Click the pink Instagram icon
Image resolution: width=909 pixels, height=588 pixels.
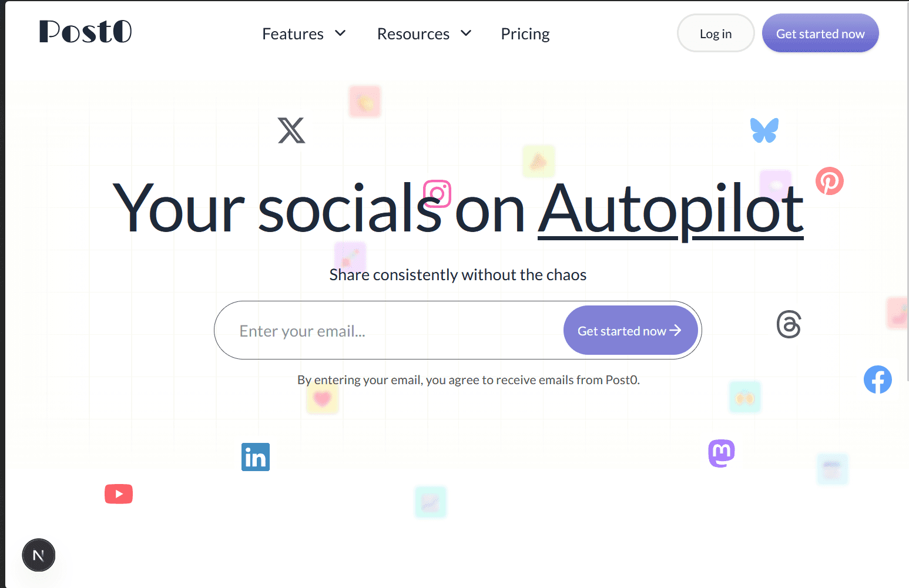tap(437, 194)
